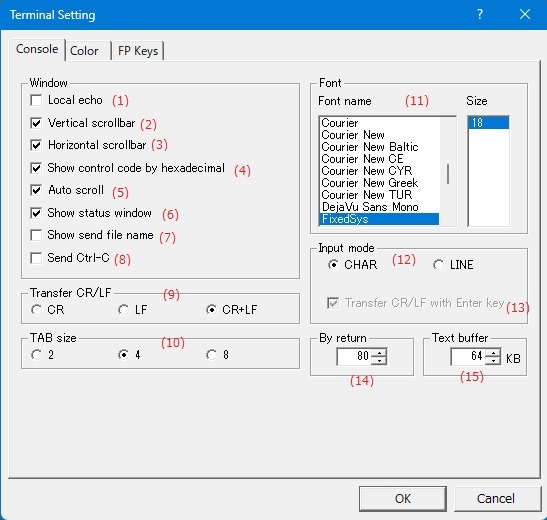The height and width of the screenshot is (520, 547).
Task: Click the font list scrollbar thumb
Action: [x=448, y=174]
